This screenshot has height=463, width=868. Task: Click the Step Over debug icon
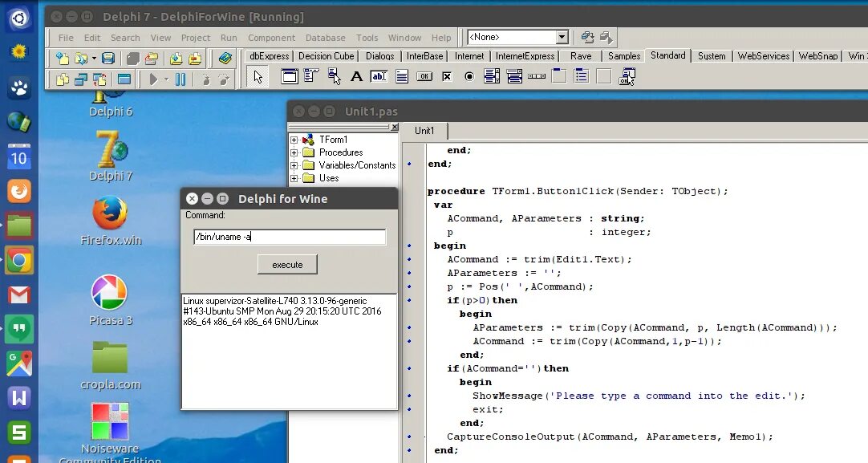pyautogui.click(x=224, y=79)
